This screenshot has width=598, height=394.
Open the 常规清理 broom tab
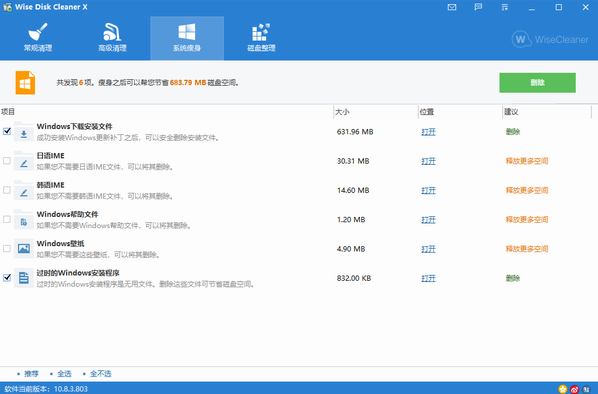[38, 38]
